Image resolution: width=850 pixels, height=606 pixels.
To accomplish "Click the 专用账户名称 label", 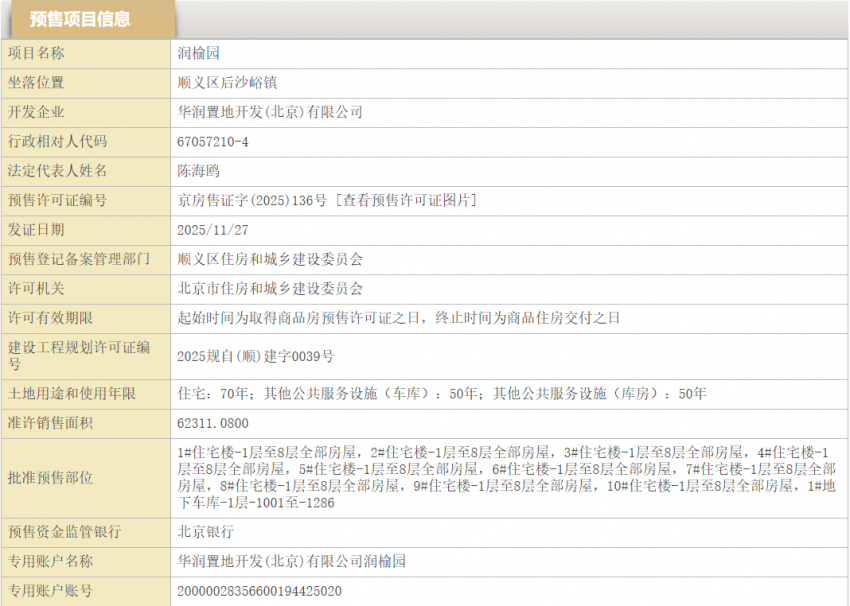I will click(x=50, y=561).
